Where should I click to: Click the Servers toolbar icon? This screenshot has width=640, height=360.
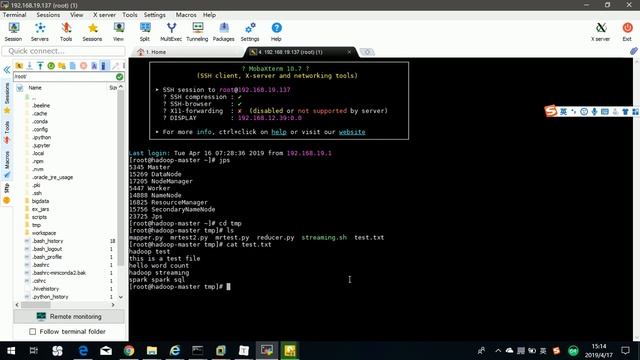coord(40,32)
